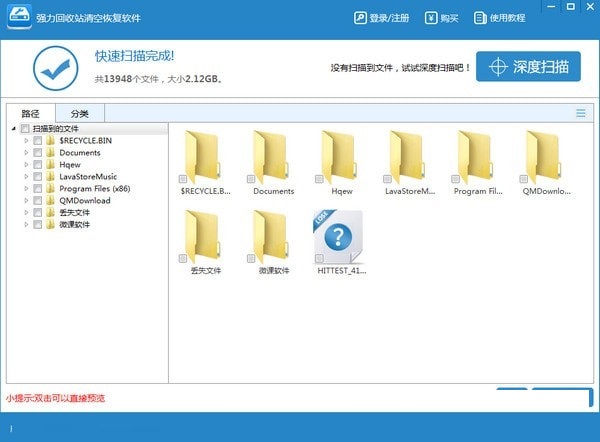Click the Documents tree folder icon
The width and height of the screenshot is (600, 442).
(50, 152)
